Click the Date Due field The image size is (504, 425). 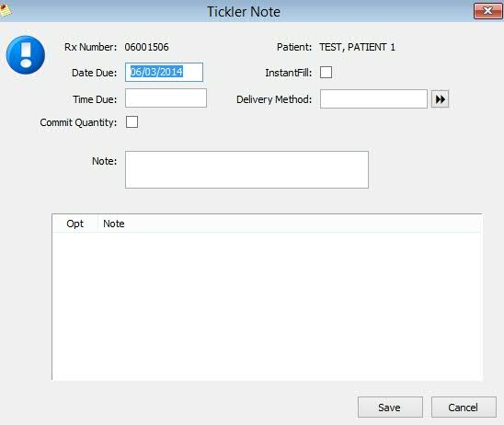(x=164, y=72)
